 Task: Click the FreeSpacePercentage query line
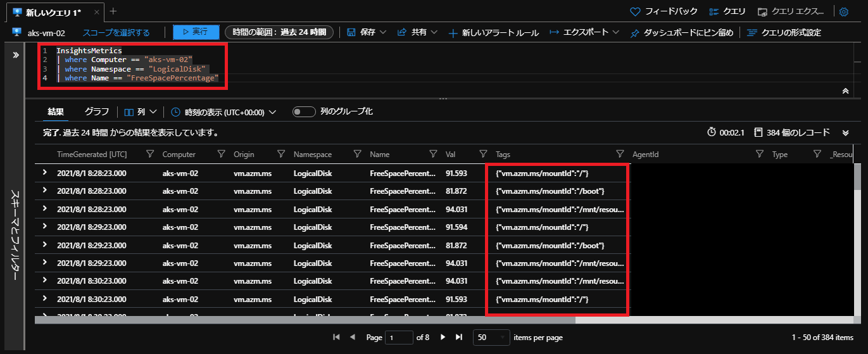tap(137, 78)
